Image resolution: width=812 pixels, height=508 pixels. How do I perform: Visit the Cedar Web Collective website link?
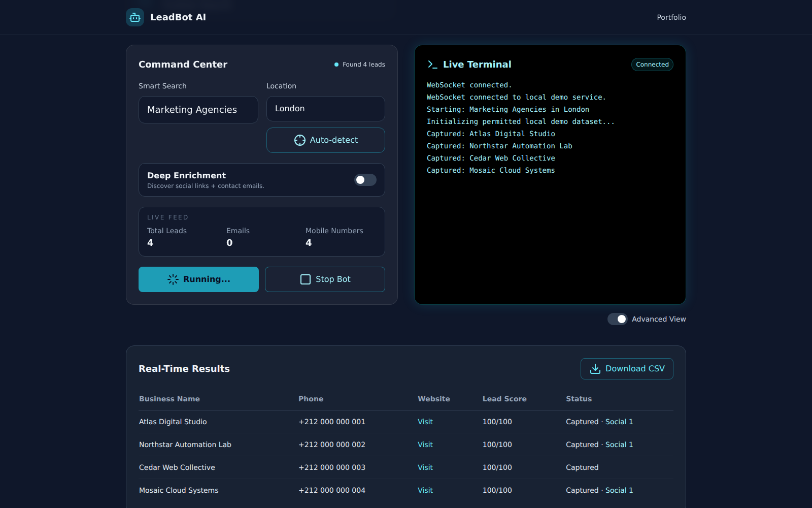[425, 467]
